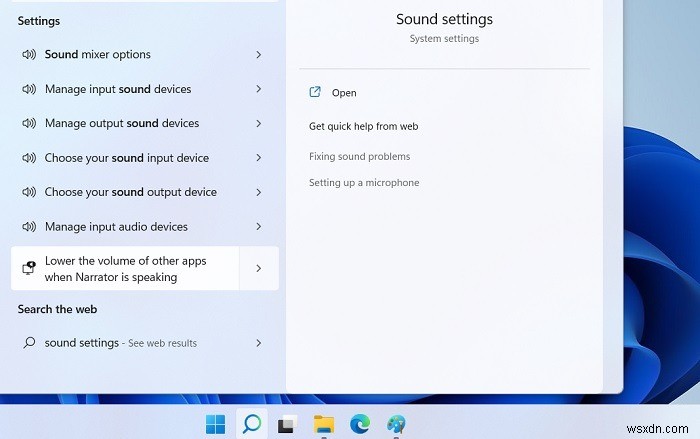Open the Windows Start menu from the taskbar

click(x=216, y=424)
